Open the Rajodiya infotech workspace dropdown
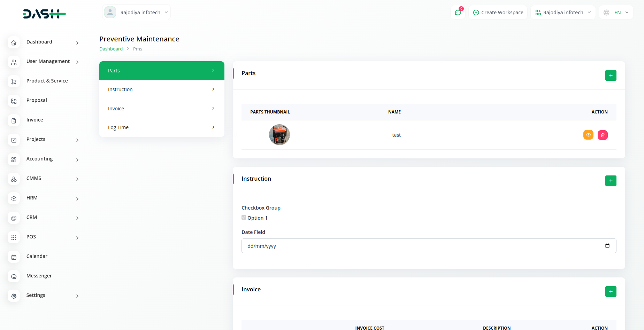 [x=563, y=13]
